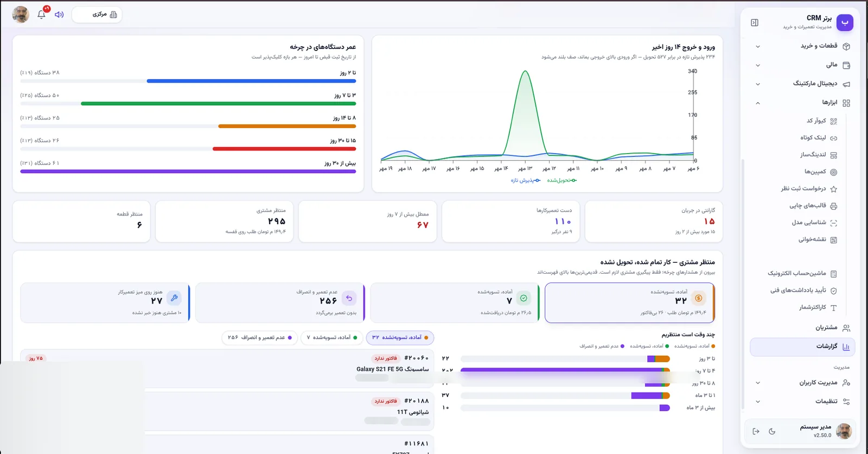This screenshot has height=454, width=868.
Task: Expand the مدیریت کاربران section
Action: (803, 383)
